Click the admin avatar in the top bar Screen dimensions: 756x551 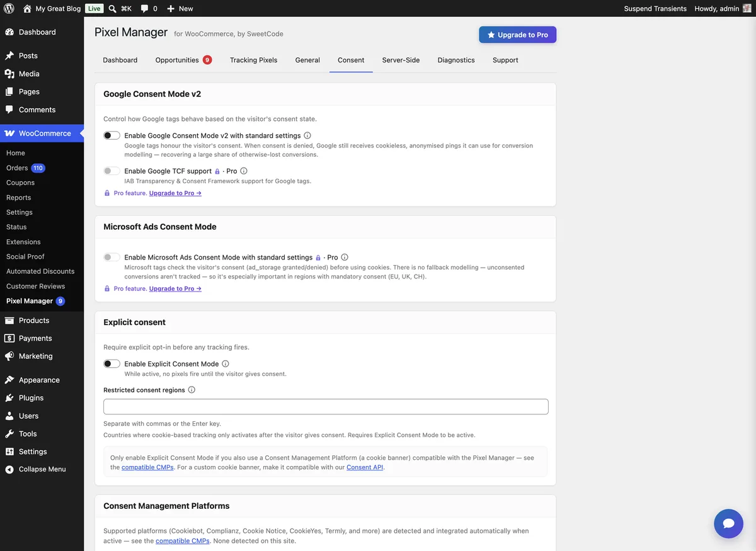pos(747,9)
